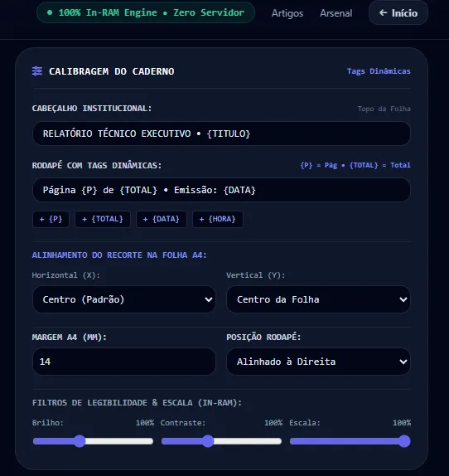Go back with the Início button
The height and width of the screenshot is (476, 449).
(398, 12)
